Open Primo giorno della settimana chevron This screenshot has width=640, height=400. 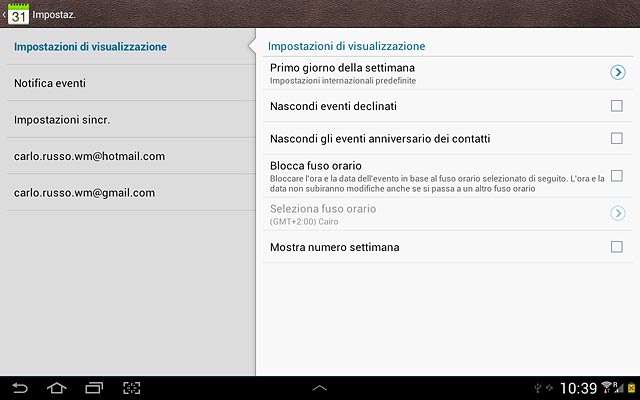tap(618, 72)
